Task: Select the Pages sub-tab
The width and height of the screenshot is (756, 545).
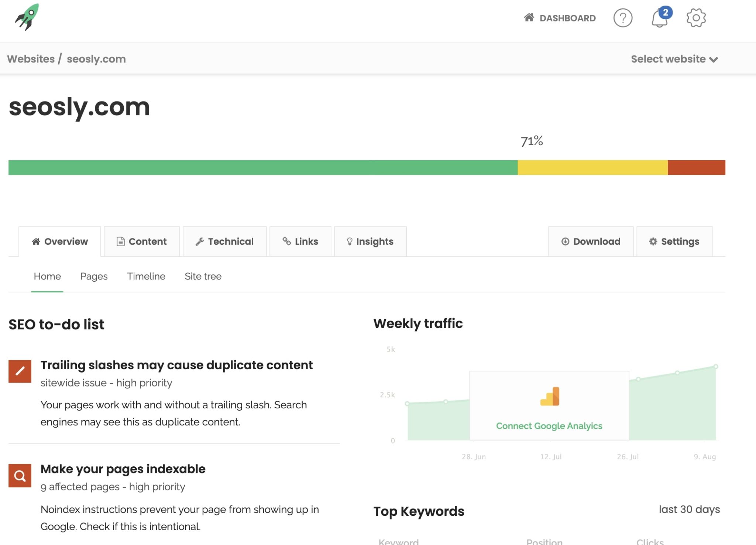Action: pyautogui.click(x=94, y=276)
